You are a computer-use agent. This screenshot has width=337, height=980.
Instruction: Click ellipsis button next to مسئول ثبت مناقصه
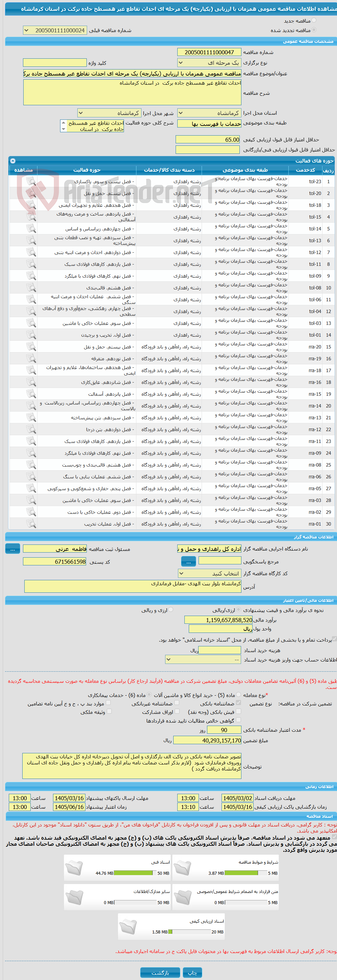pyautogui.click(x=12, y=549)
